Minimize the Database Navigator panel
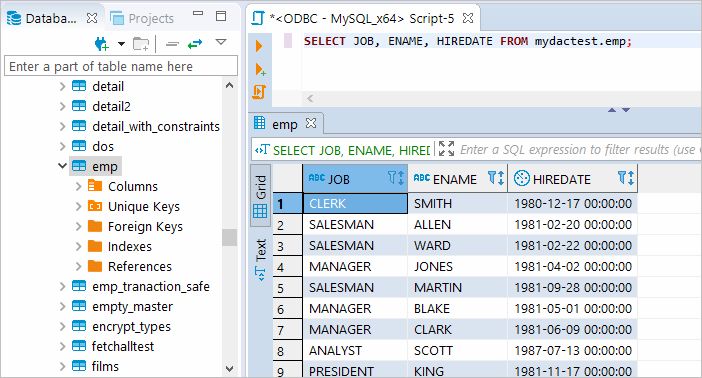The height and width of the screenshot is (378, 702). point(198,13)
